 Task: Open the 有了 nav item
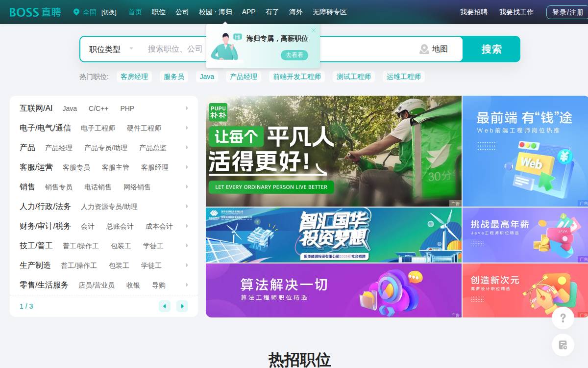tap(272, 12)
